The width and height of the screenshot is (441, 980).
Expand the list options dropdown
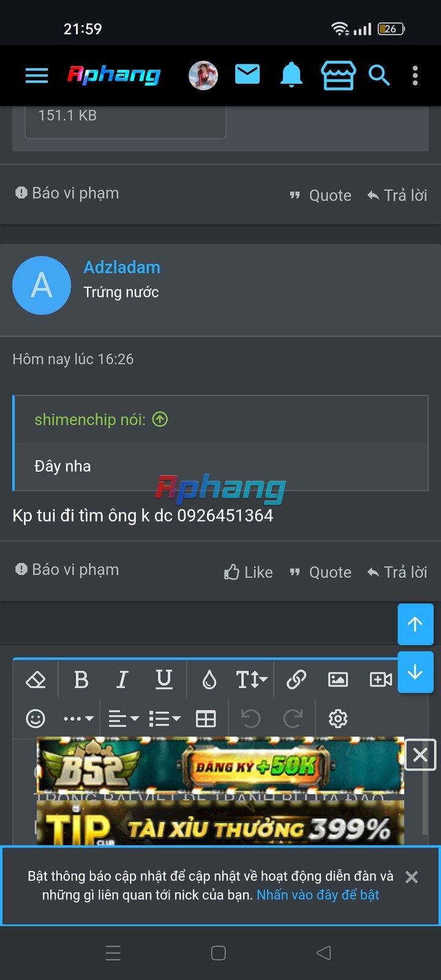pos(165,718)
